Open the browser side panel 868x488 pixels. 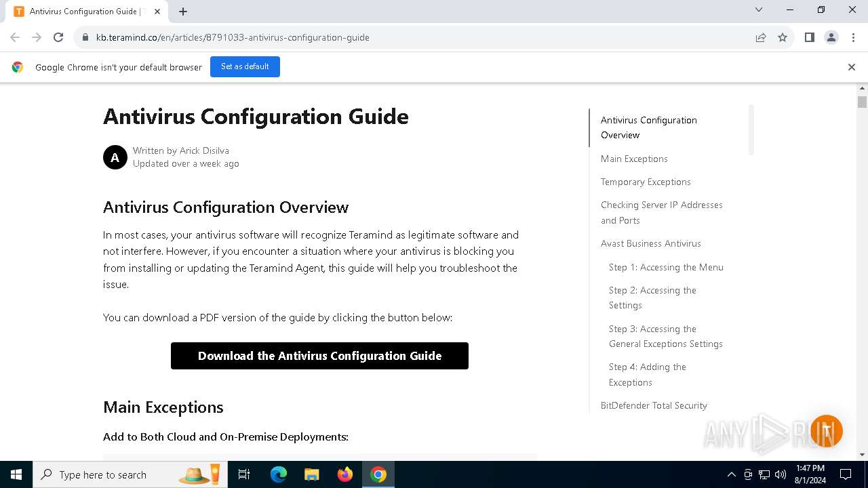pyautogui.click(x=810, y=37)
